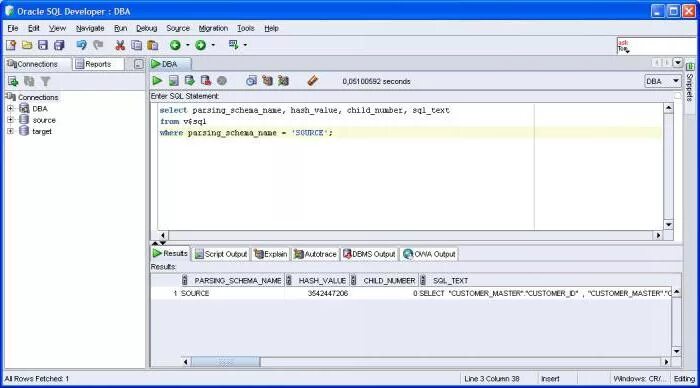Click the green Back navigation icon
Screen dimensions: 700x388
click(x=175, y=45)
